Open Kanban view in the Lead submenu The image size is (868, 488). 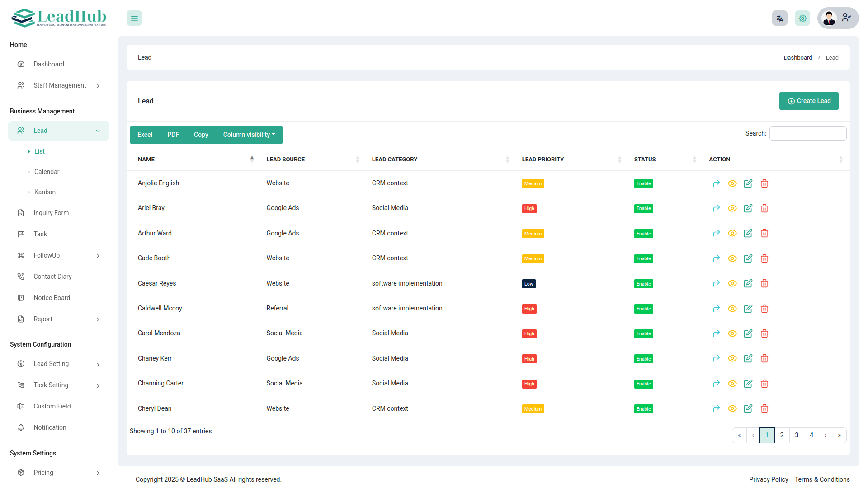point(45,192)
